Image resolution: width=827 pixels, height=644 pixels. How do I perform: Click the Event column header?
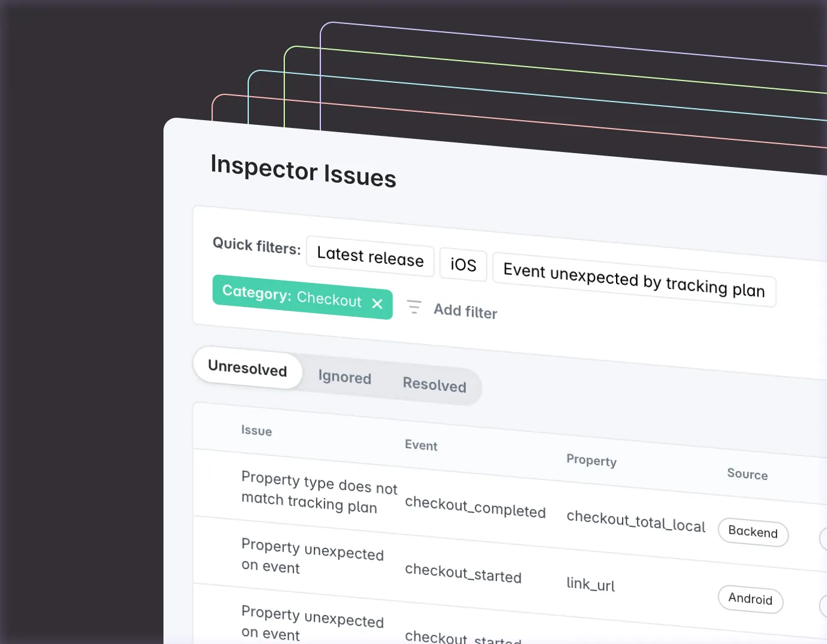pyautogui.click(x=421, y=445)
